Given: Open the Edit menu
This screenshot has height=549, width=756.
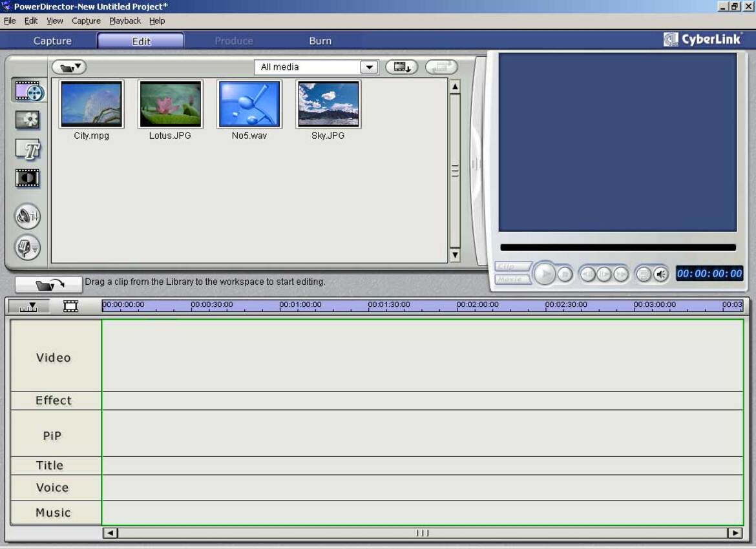Looking at the screenshot, I should click(31, 21).
